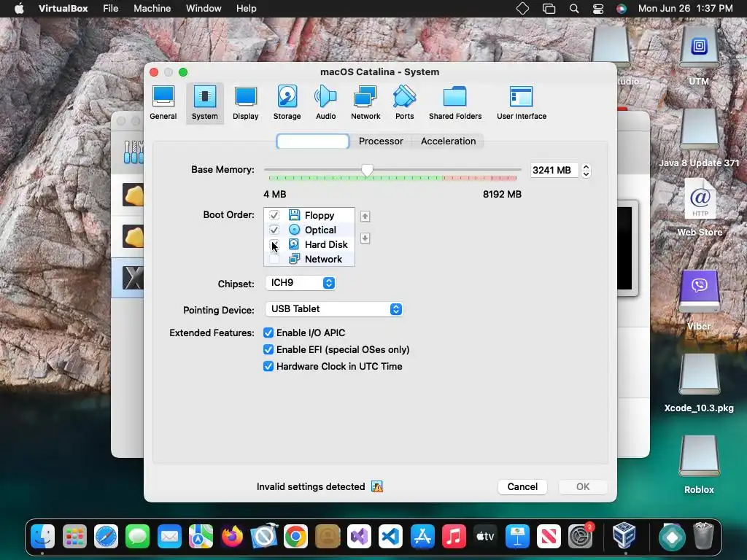Open the File menu
Screen dimensions: 747x560
click(111, 9)
